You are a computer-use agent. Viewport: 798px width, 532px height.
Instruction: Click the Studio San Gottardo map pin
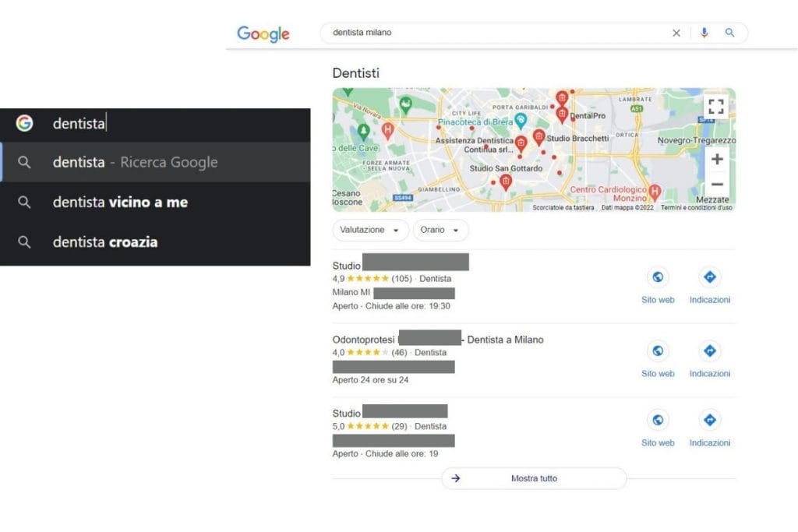click(505, 181)
